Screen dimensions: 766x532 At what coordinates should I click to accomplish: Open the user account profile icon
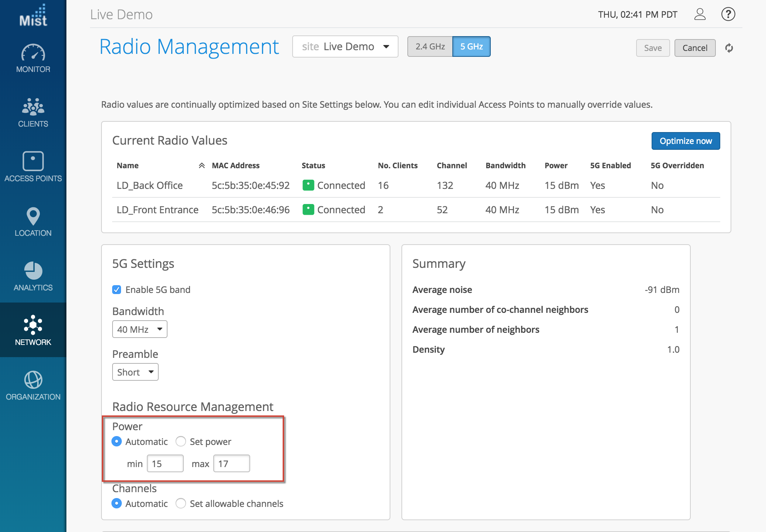point(700,14)
